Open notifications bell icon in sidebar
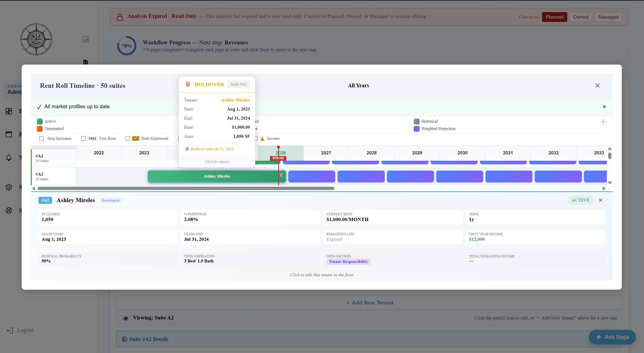The height and width of the screenshot is (353, 644). click(x=9, y=157)
